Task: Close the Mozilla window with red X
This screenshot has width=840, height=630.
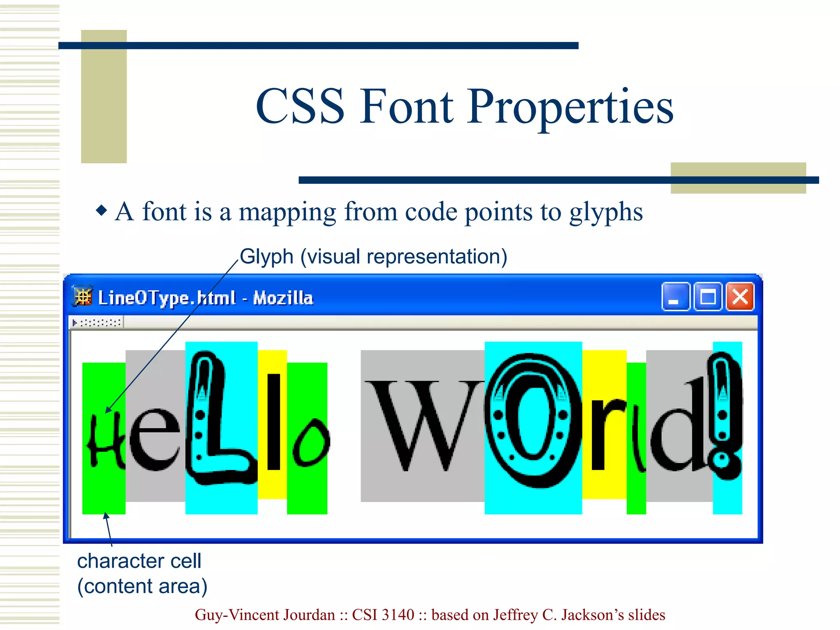Action: [740, 297]
